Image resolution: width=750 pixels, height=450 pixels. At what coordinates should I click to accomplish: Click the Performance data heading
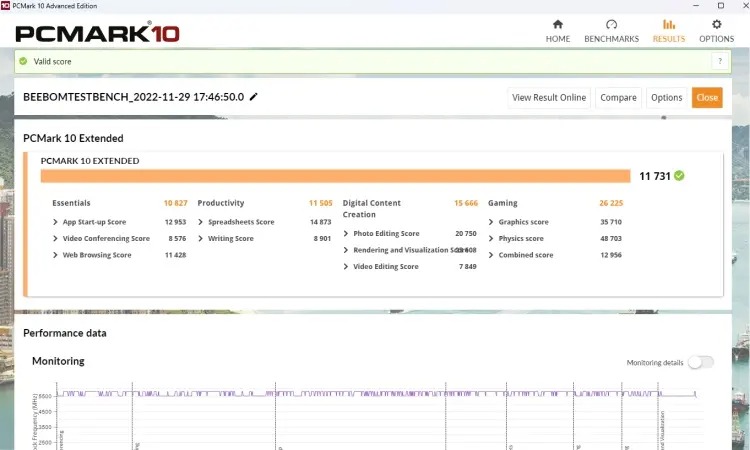pos(65,333)
